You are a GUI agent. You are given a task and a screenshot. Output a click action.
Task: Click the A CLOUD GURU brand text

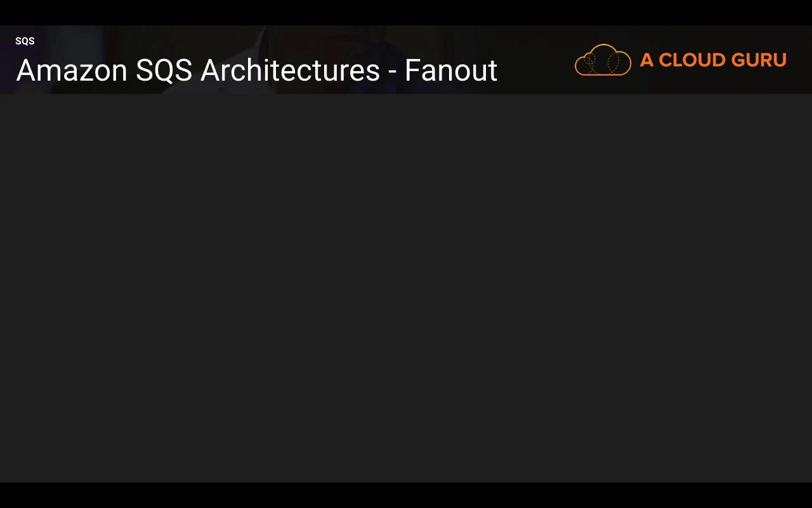point(713,60)
